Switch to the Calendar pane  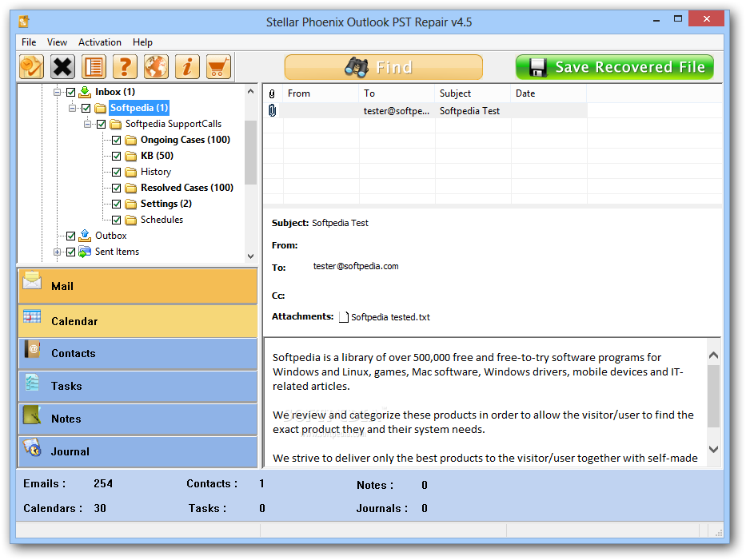coord(138,321)
